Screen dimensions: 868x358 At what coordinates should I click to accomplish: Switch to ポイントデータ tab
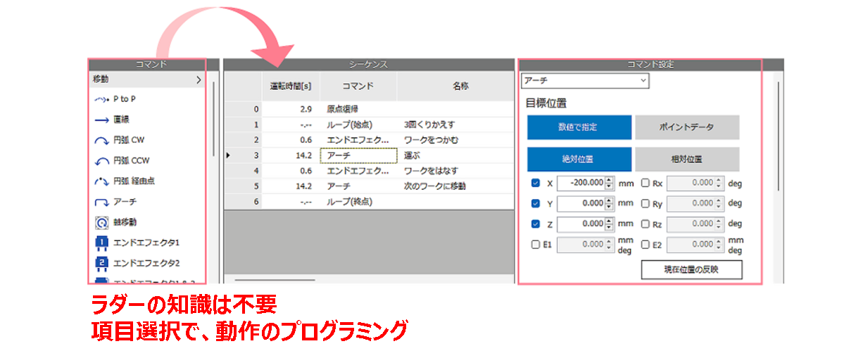coord(686,127)
